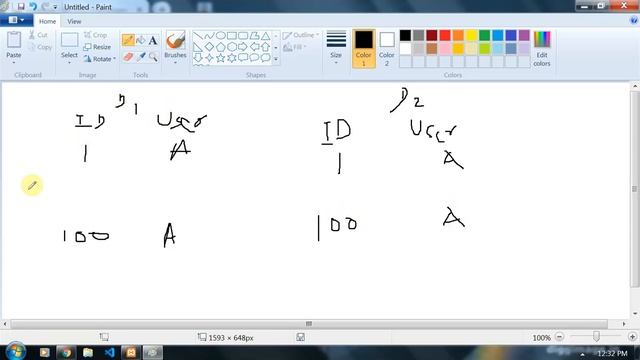This screenshot has width=640, height=360.
Task: Choose the Curve shape
Action: coord(209,36)
